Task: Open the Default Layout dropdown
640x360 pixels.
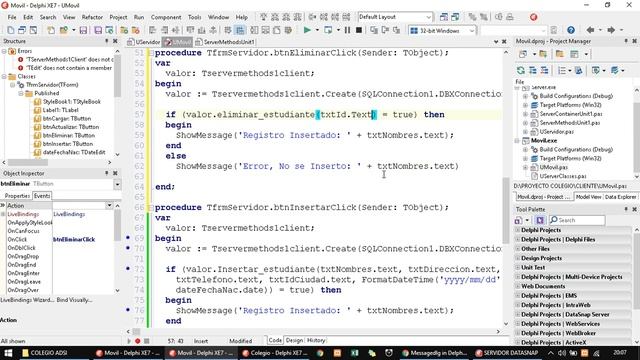Action: pos(429,17)
